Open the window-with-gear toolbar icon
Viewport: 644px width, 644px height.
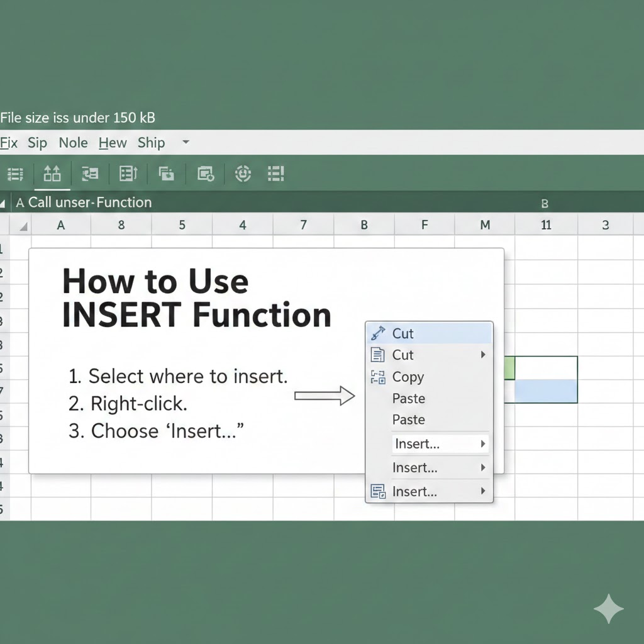click(x=206, y=174)
